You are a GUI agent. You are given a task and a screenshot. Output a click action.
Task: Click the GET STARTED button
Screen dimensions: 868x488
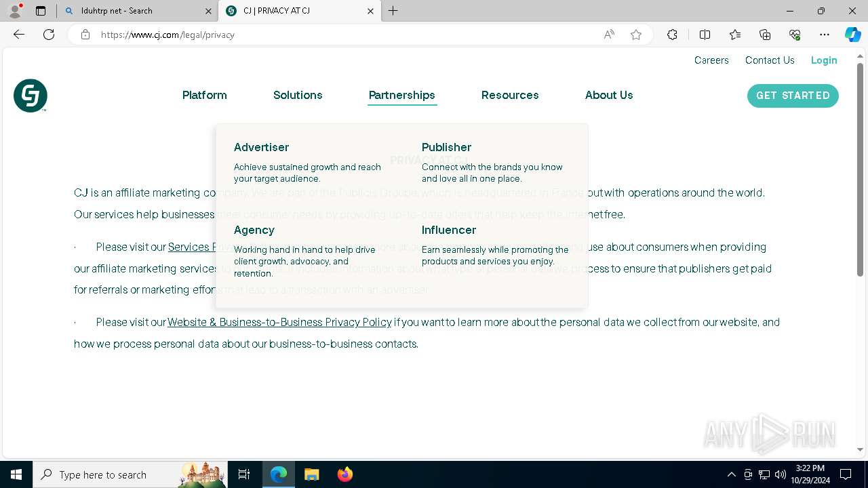click(x=793, y=96)
